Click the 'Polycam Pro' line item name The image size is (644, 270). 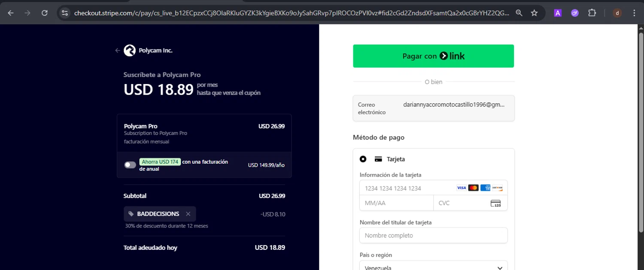coord(140,126)
